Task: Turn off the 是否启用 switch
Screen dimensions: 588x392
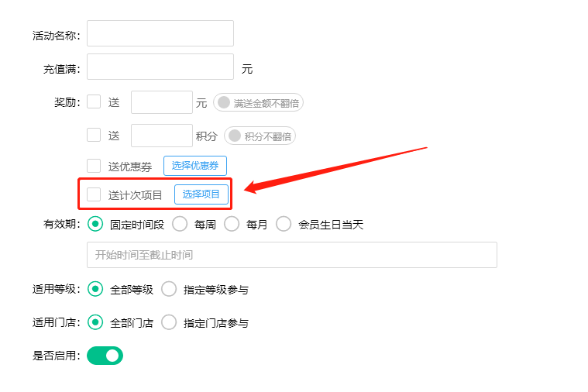Action: (105, 356)
